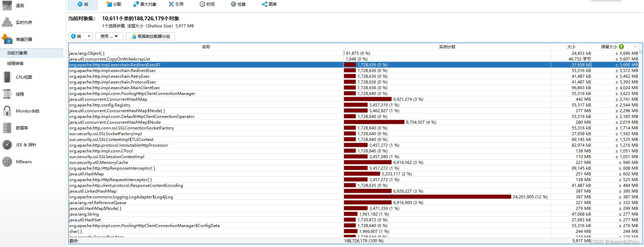This screenshot has height=247, width=644.
Task: Select the org.apache.http.impl.execchain.ProtocolExec row
Action: [354, 82]
